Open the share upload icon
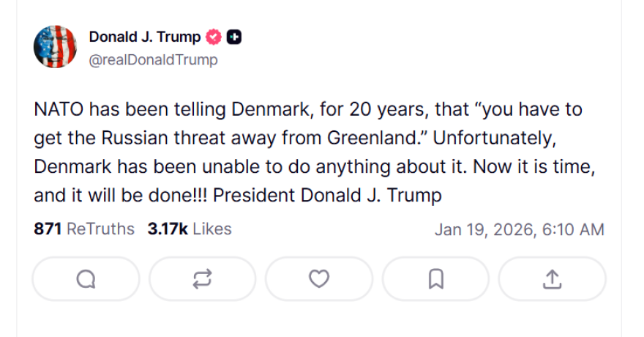 [x=552, y=279]
